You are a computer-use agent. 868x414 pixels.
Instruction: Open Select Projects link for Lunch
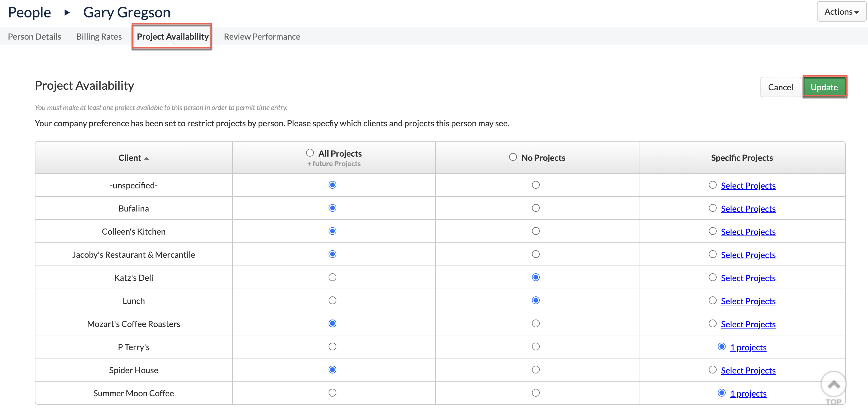pyautogui.click(x=748, y=301)
